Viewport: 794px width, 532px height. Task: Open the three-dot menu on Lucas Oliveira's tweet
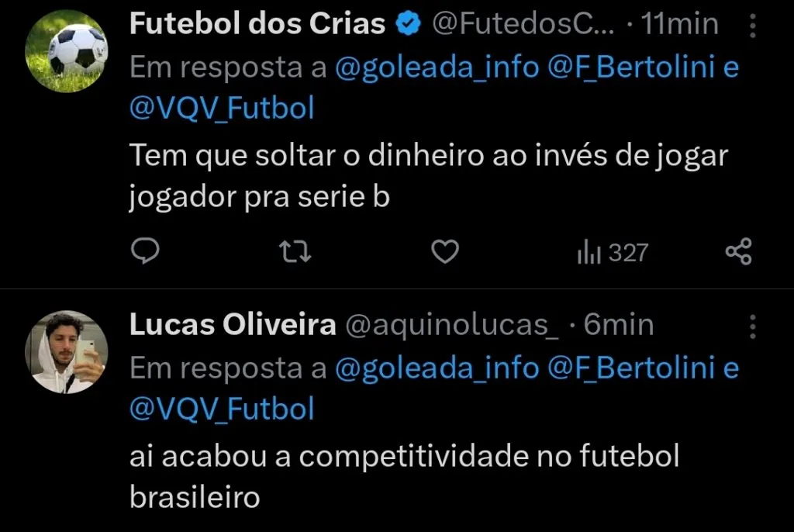click(x=753, y=325)
